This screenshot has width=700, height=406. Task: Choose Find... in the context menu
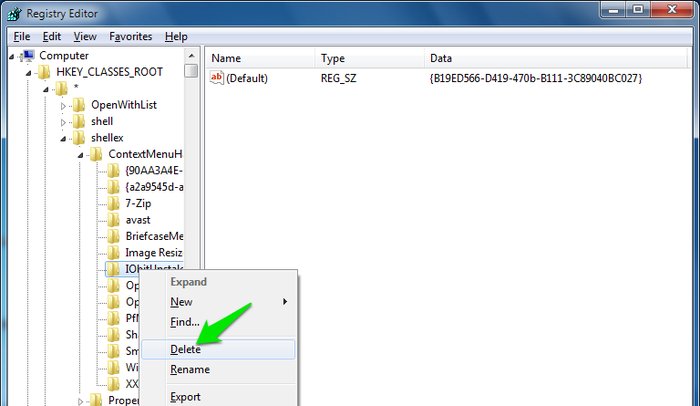pyautogui.click(x=218, y=322)
